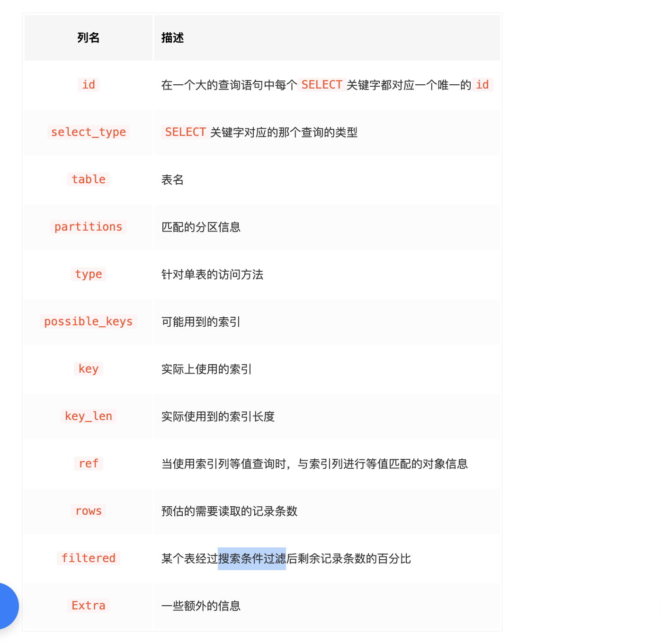Screen dimensions: 661x644
Task: Click the text '与索引列进行等值匹配的对象信息'
Action: click(383, 464)
